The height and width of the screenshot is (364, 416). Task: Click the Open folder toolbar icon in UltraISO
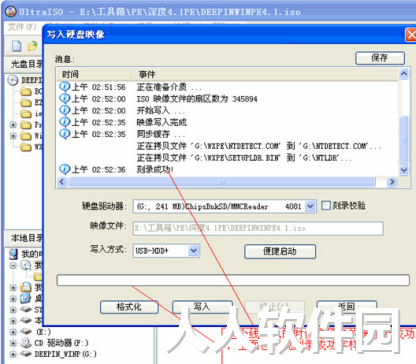[x=32, y=46]
